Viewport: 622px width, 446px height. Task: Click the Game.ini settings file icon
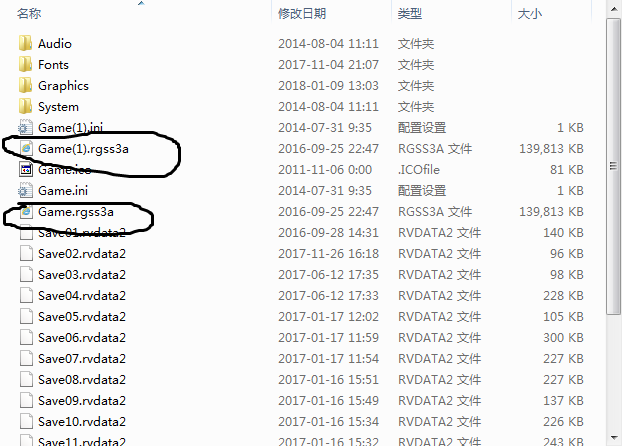pos(25,190)
